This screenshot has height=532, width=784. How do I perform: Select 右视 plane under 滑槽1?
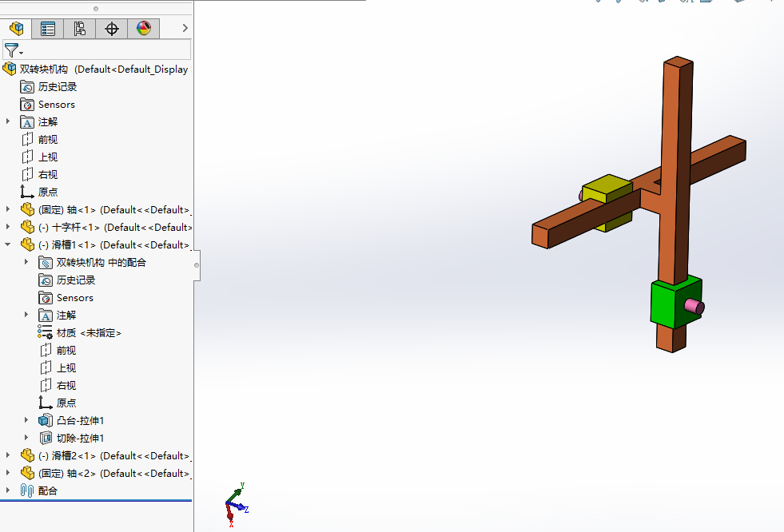(46, 385)
